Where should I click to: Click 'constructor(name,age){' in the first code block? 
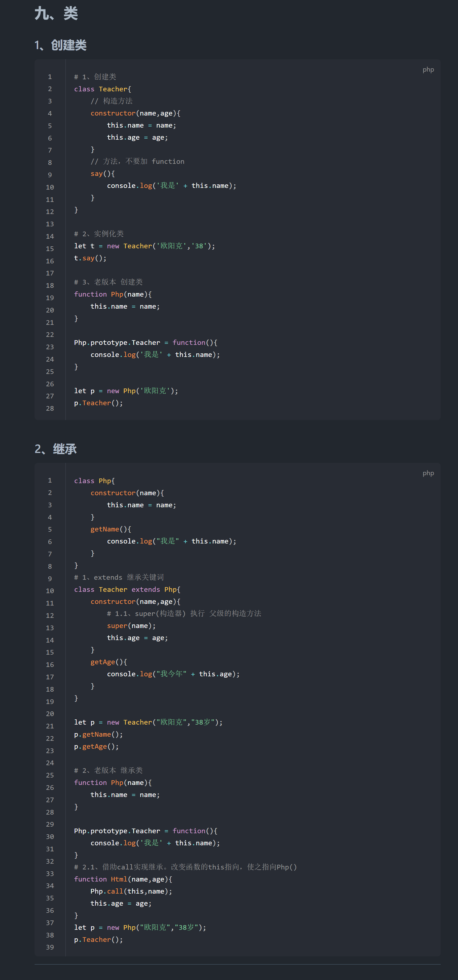pyautogui.click(x=135, y=113)
